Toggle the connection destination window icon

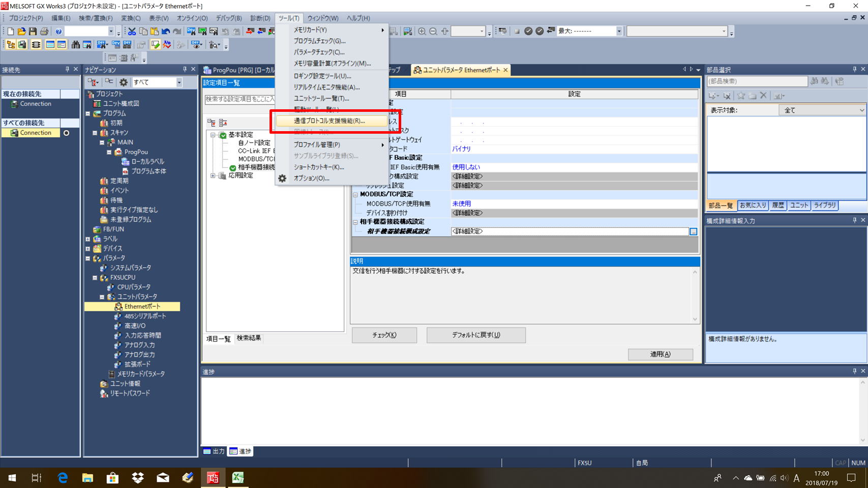pyautogui.click(x=22, y=45)
